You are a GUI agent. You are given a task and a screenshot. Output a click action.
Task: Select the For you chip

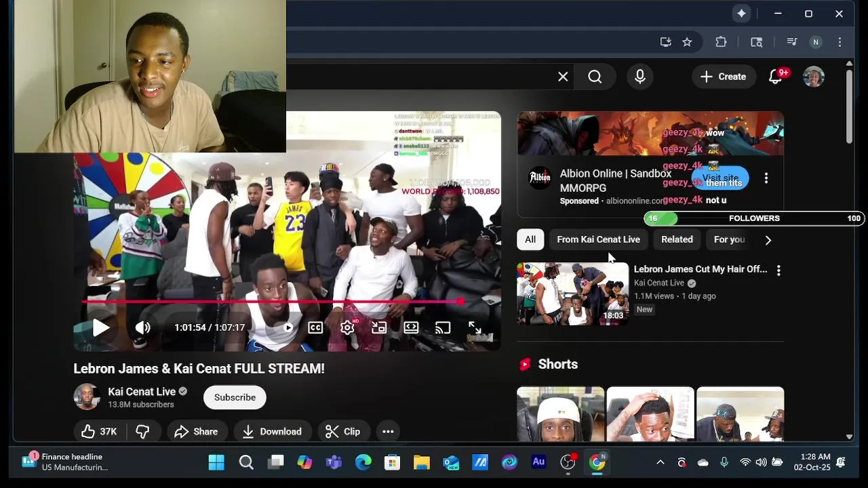pyautogui.click(x=730, y=239)
